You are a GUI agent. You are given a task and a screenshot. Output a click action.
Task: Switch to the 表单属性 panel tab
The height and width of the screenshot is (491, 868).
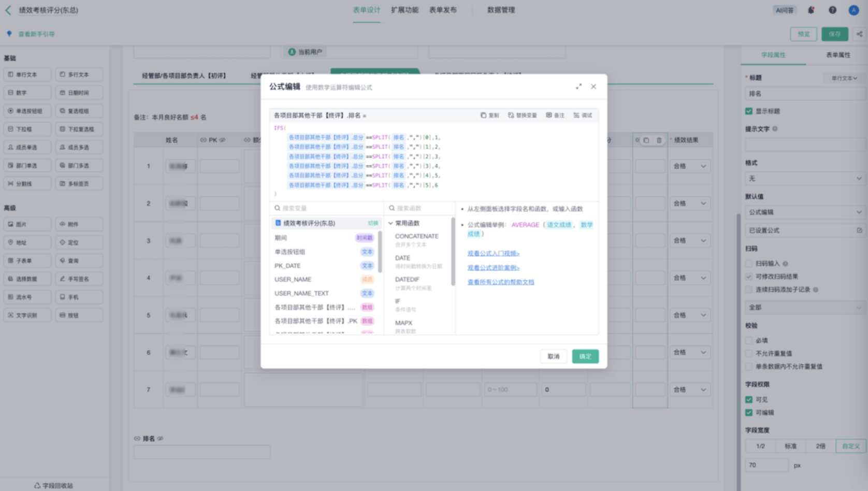(838, 55)
